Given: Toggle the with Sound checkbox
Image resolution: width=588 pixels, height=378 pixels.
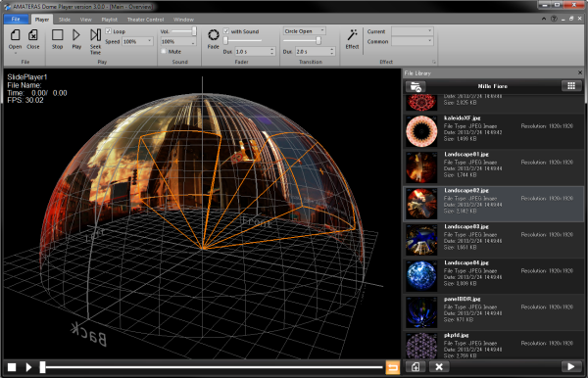Looking at the screenshot, I should (226, 31).
